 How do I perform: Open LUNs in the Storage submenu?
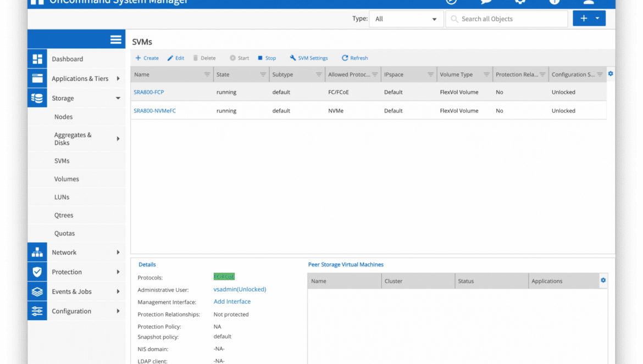(x=62, y=197)
